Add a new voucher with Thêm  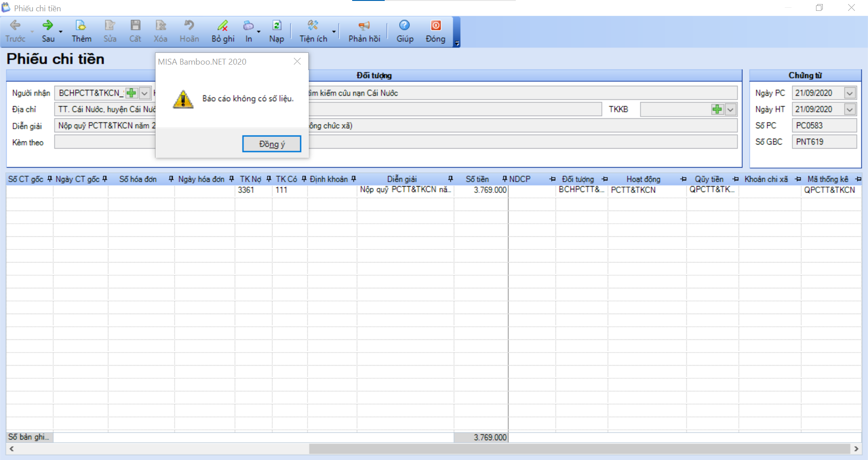coord(81,31)
